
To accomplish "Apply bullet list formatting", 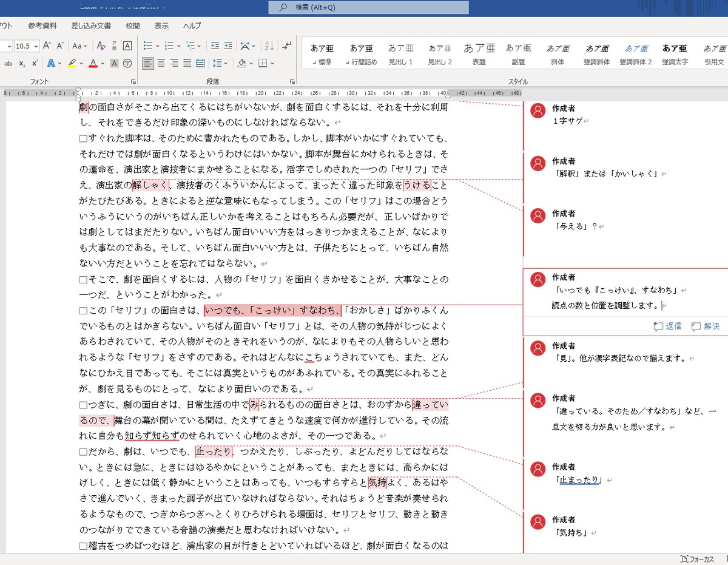I will point(147,46).
